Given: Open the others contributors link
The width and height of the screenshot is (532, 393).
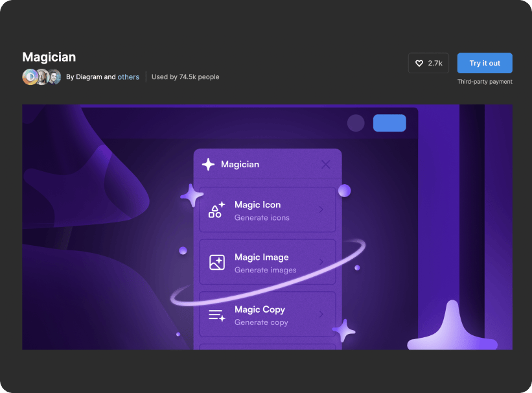Looking at the screenshot, I should tap(128, 77).
